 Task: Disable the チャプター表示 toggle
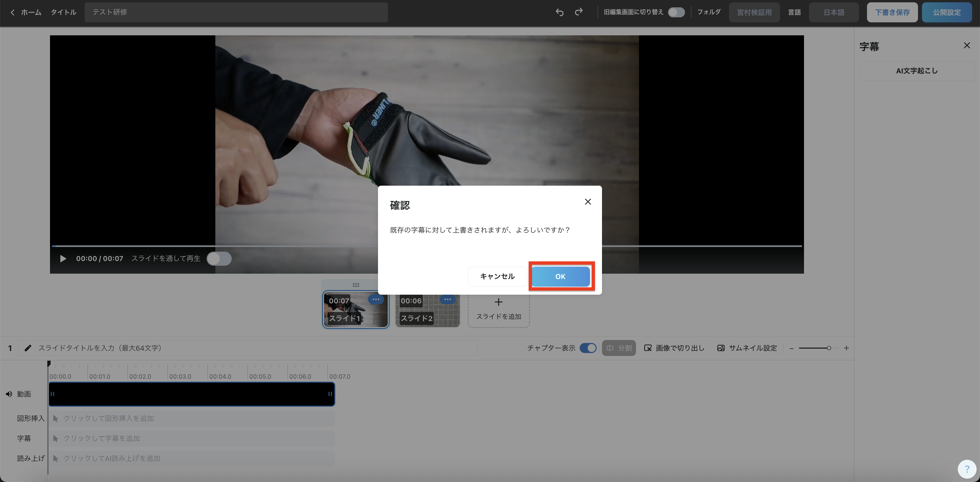pyautogui.click(x=588, y=348)
